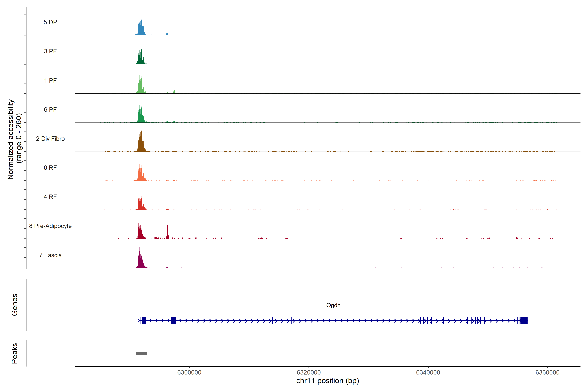588x392 pixels.
Task: Click the 6300000 axis tick label
Action: 189,372
